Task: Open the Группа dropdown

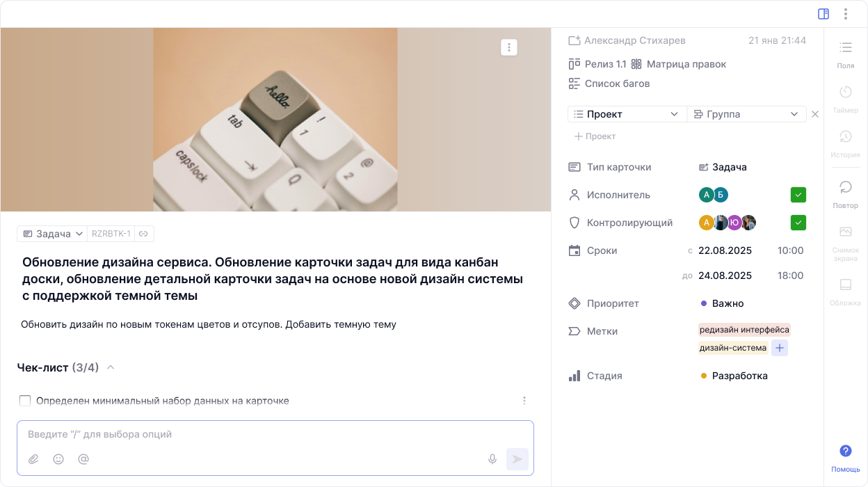Action: coord(746,114)
